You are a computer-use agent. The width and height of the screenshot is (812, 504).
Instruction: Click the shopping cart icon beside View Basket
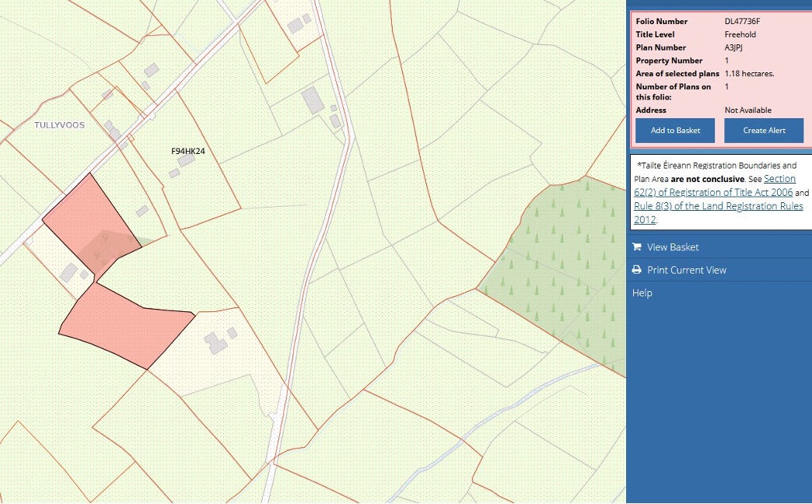click(636, 247)
